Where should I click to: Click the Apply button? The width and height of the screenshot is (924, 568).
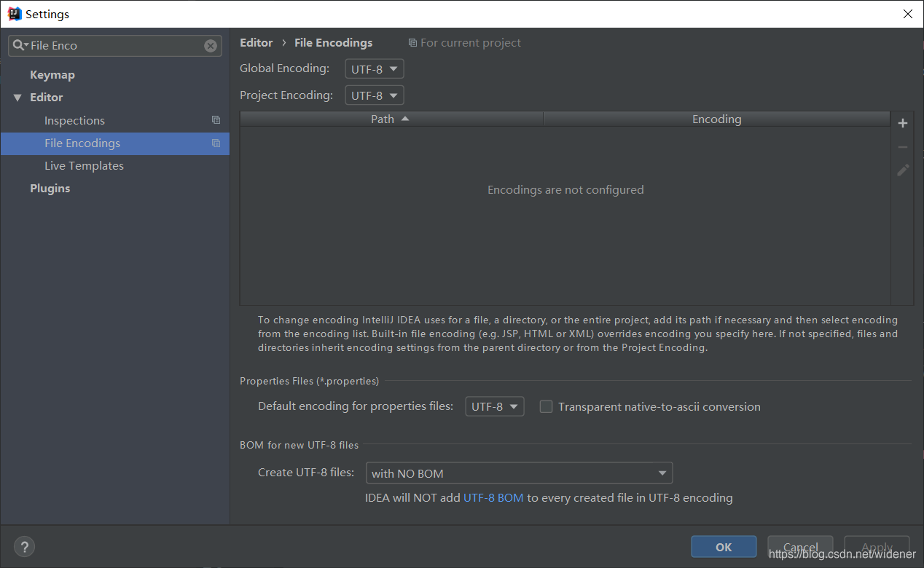pyautogui.click(x=877, y=547)
